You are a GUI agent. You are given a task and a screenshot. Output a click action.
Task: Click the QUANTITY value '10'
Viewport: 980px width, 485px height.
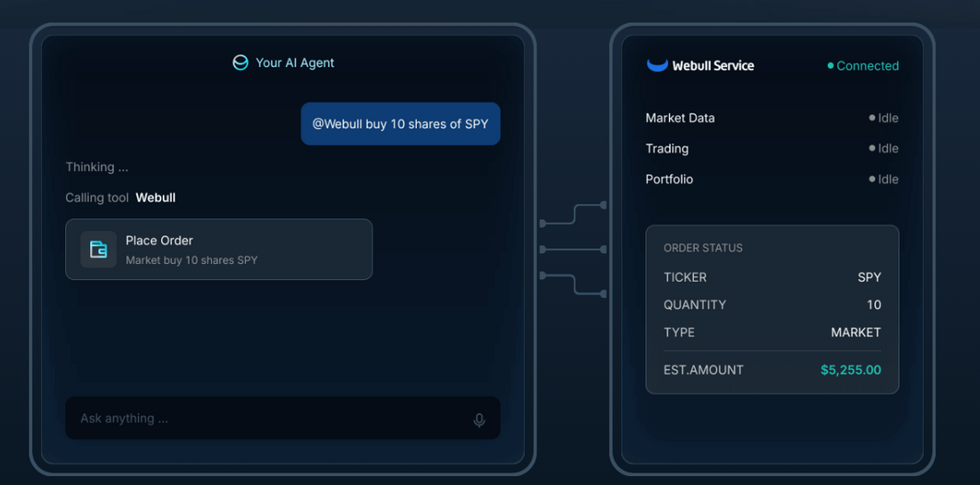click(x=874, y=305)
